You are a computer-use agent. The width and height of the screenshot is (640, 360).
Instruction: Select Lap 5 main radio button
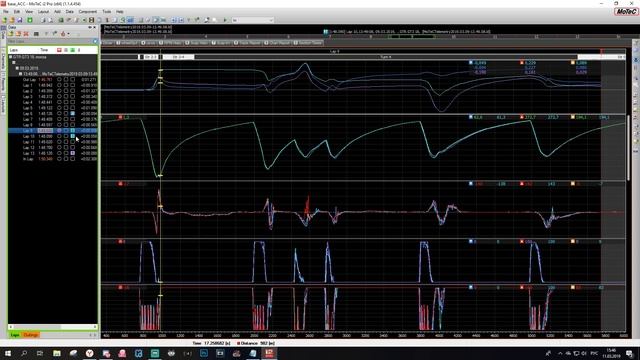pyautogui.click(x=59, y=108)
